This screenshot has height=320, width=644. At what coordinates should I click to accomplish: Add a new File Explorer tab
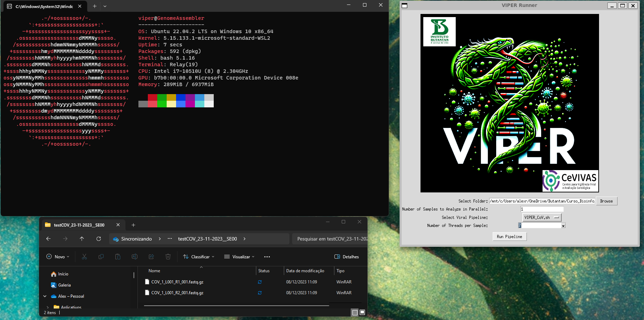pos(133,225)
